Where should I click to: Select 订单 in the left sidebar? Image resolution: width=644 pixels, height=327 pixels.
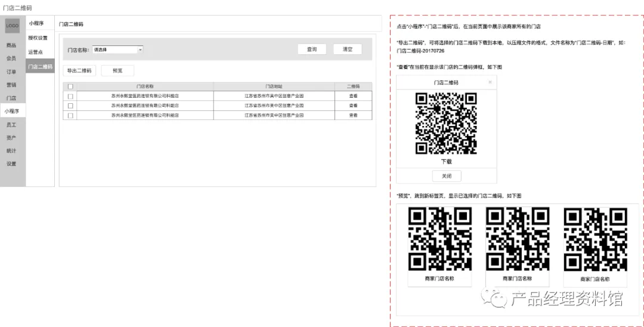pos(11,72)
